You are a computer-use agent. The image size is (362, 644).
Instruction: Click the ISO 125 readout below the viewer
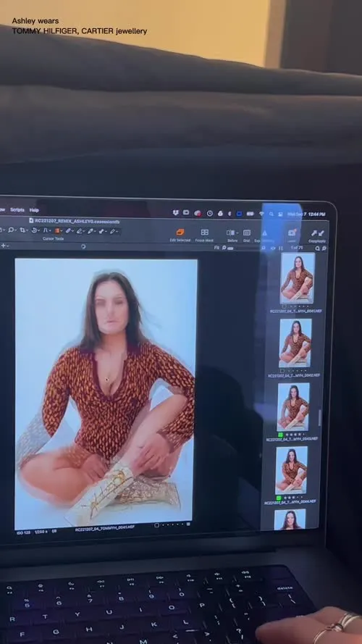pos(23,532)
